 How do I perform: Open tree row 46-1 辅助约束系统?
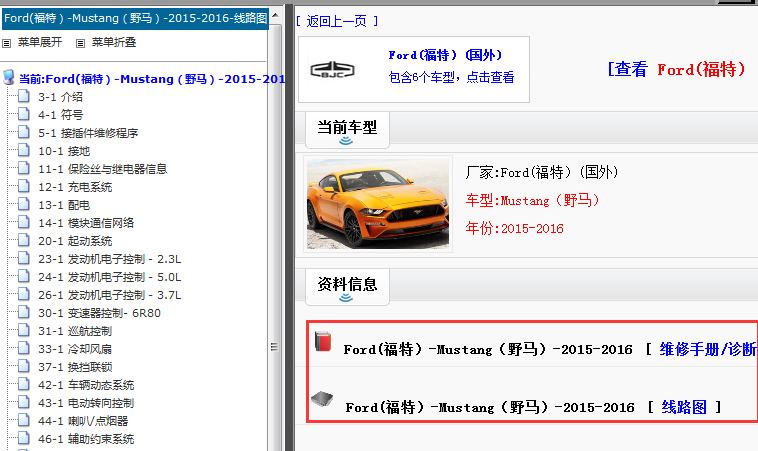(86, 439)
